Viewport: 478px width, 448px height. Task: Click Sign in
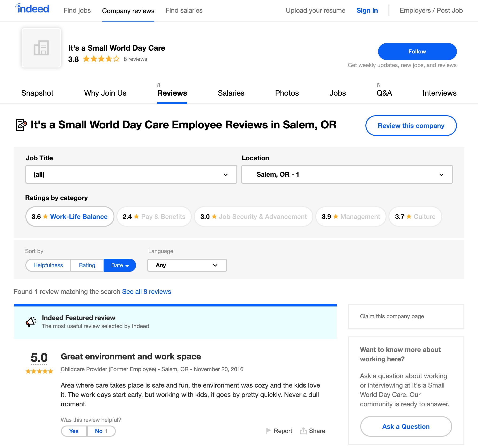point(367,10)
